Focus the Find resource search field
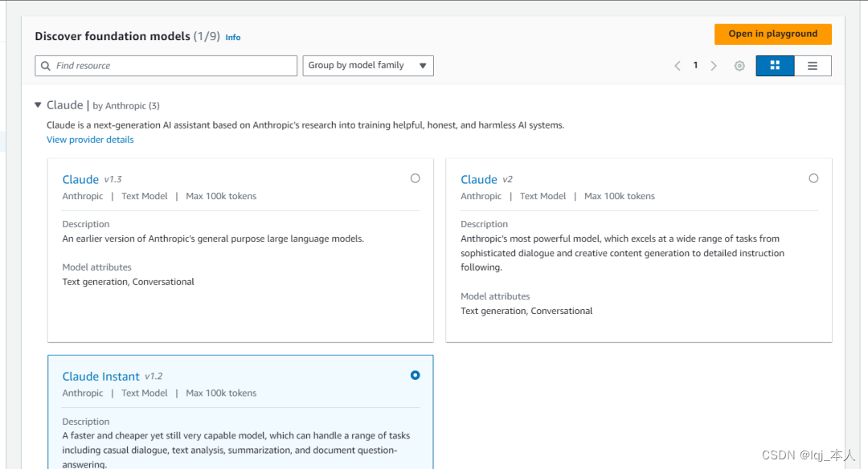Image resolution: width=868 pixels, height=469 pixels. [166, 66]
